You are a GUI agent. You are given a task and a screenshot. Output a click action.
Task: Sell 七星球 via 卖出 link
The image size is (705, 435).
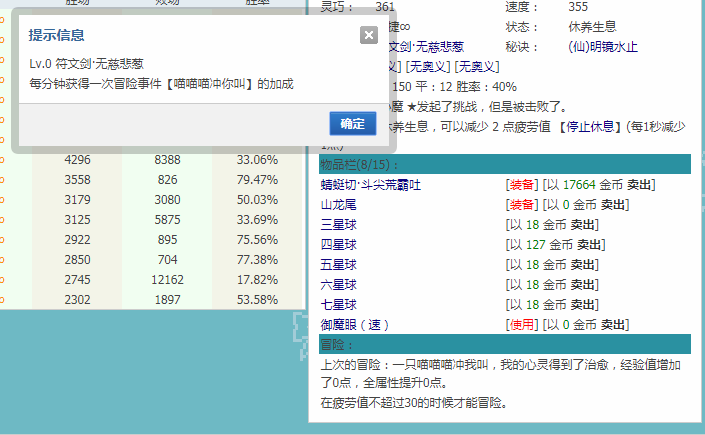click(x=582, y=305)
